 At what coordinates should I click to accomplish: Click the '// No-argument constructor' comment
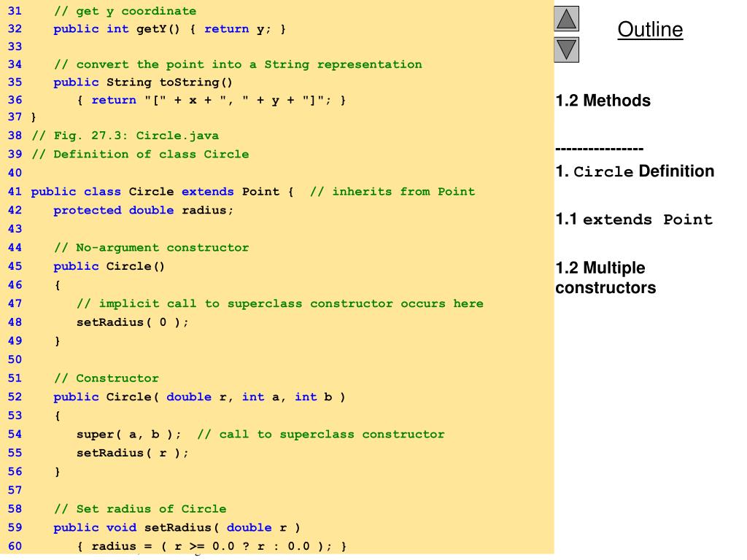click(x=151, y=248)
